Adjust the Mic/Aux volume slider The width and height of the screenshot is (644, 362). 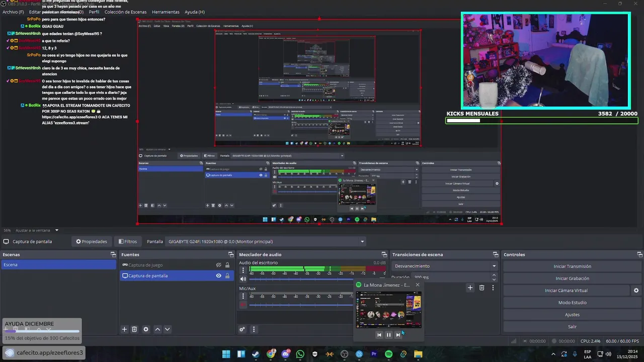coord(302,305)
